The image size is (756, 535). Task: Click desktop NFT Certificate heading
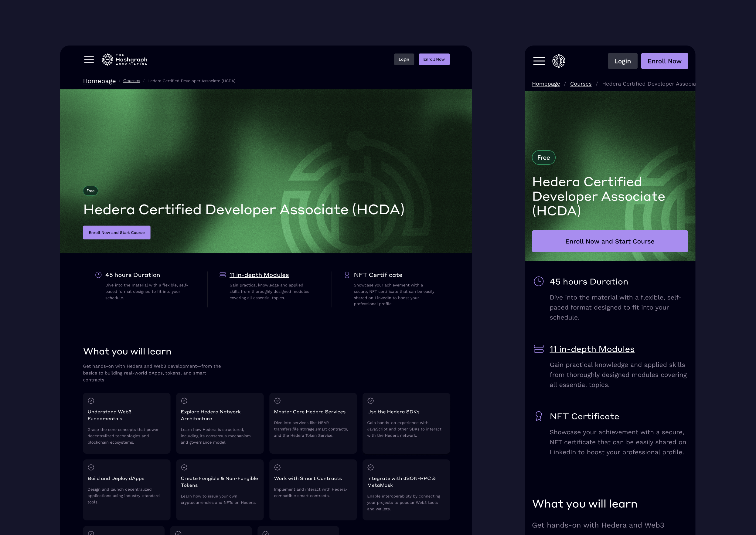tap(378, 275)
